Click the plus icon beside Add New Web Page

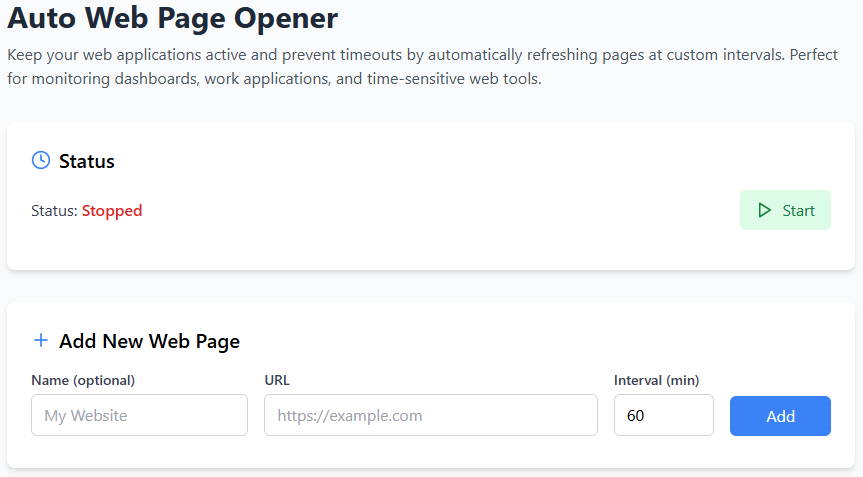41,340
